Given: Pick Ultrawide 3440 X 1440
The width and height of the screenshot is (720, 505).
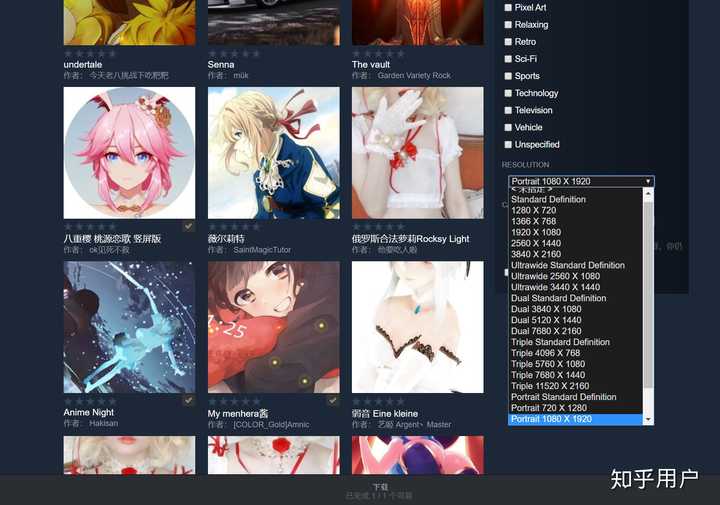Looking at the screenshot, I should click(x=575, y=287).
